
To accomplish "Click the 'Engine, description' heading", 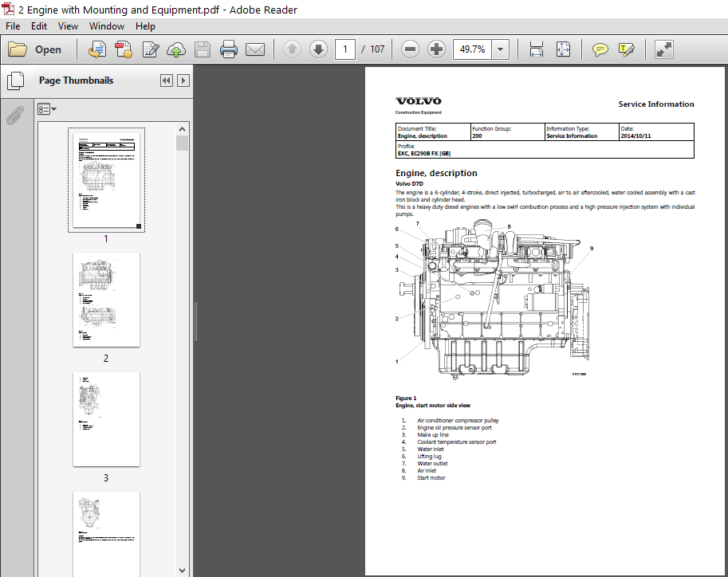I will (436, 173).
